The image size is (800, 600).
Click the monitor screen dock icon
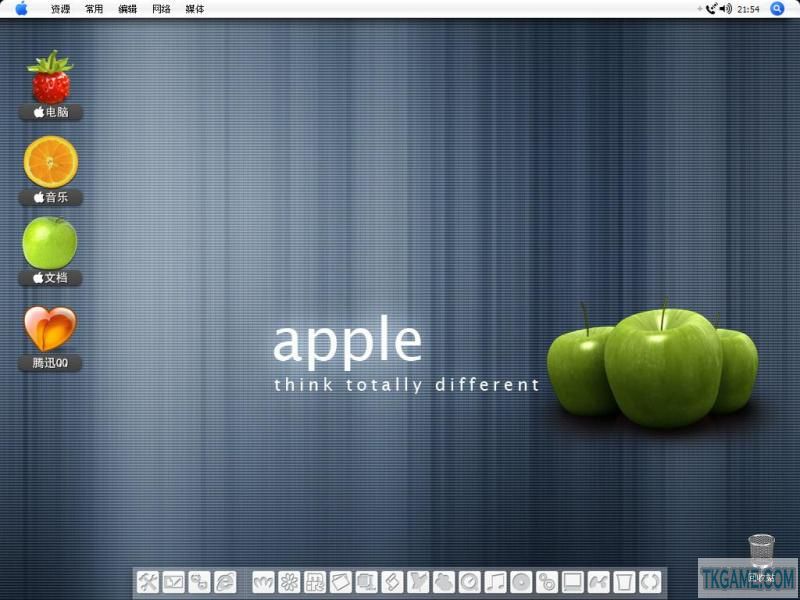[x=572, y=582]
